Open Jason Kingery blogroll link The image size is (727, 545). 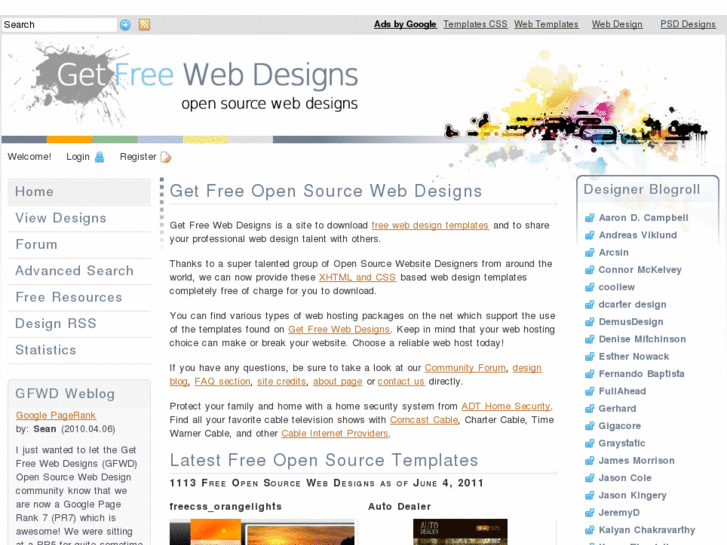(x=632, y=495)
